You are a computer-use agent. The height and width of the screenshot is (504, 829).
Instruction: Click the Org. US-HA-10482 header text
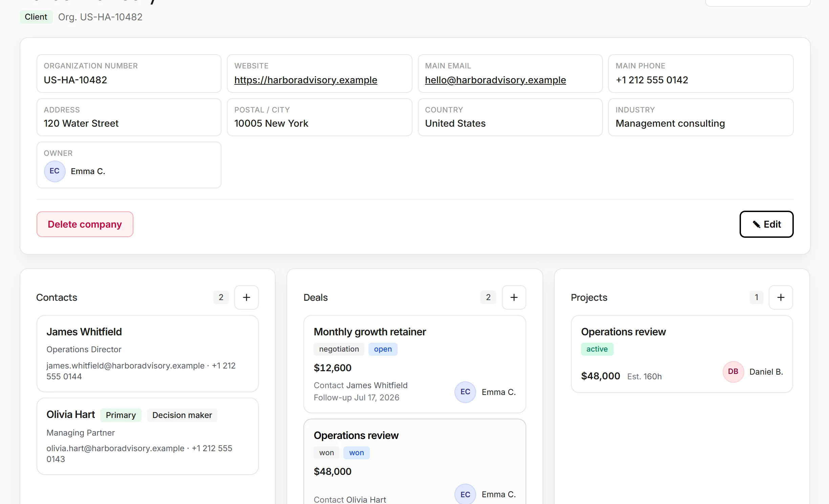(100, 17)
